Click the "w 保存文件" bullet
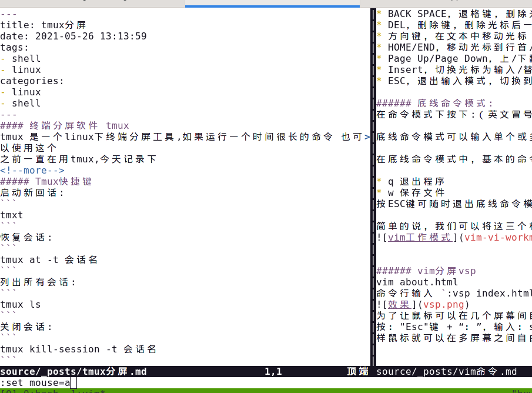Screen dimensions: 532x393 410,193
